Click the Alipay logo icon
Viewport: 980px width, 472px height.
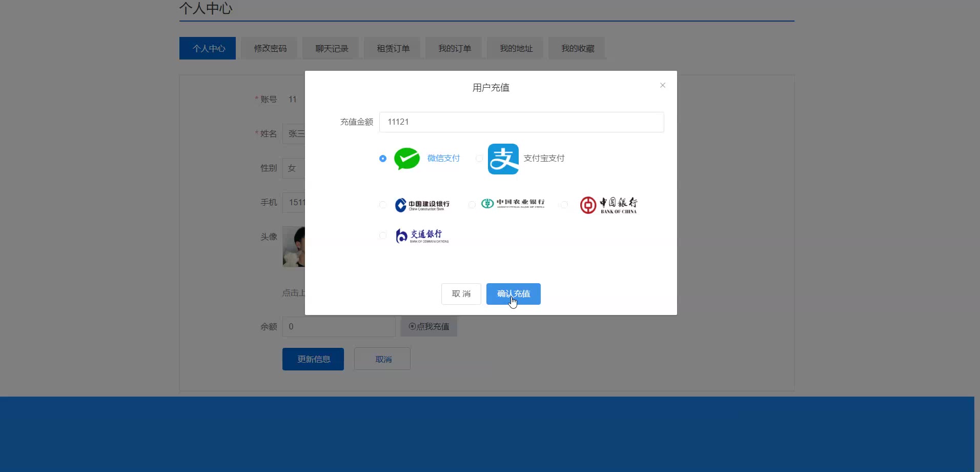[x=503, y=159]
